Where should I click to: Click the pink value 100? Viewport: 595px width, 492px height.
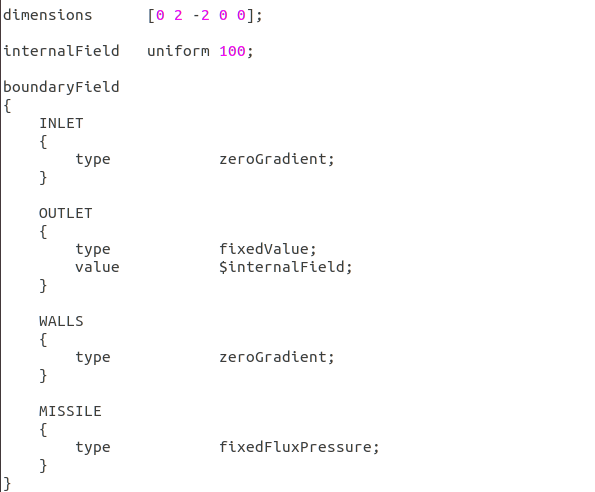click(233, 51)
